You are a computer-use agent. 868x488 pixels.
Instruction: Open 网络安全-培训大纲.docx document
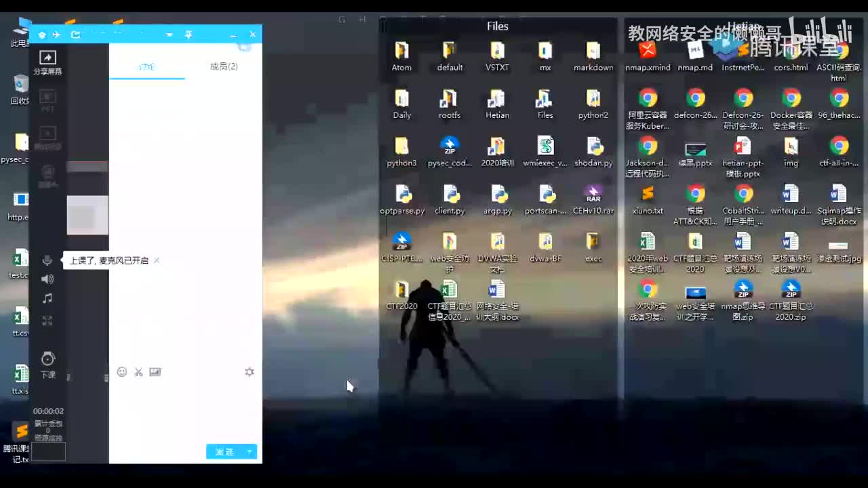click(497, 301)
